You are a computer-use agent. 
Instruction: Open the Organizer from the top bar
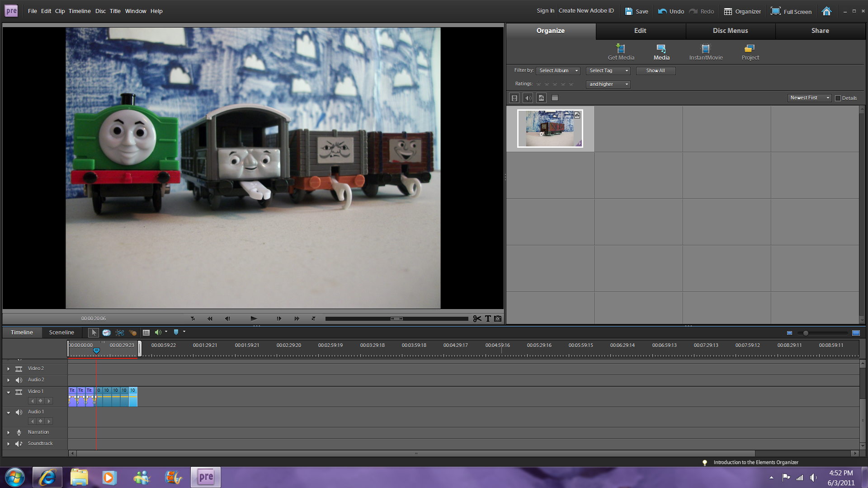pos(742,11)
